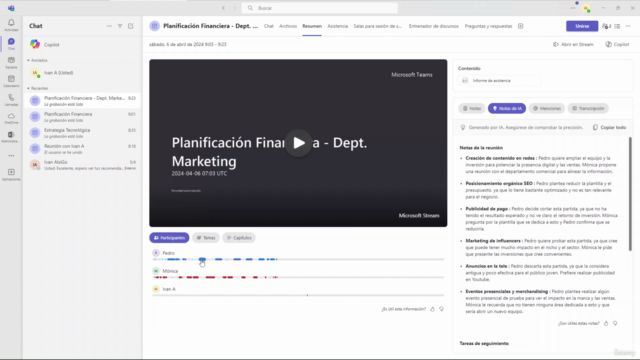Join the meeting with Unirse button
Image resolution: width=640 pixels, height=360 pixels.
tap(582, 26)
